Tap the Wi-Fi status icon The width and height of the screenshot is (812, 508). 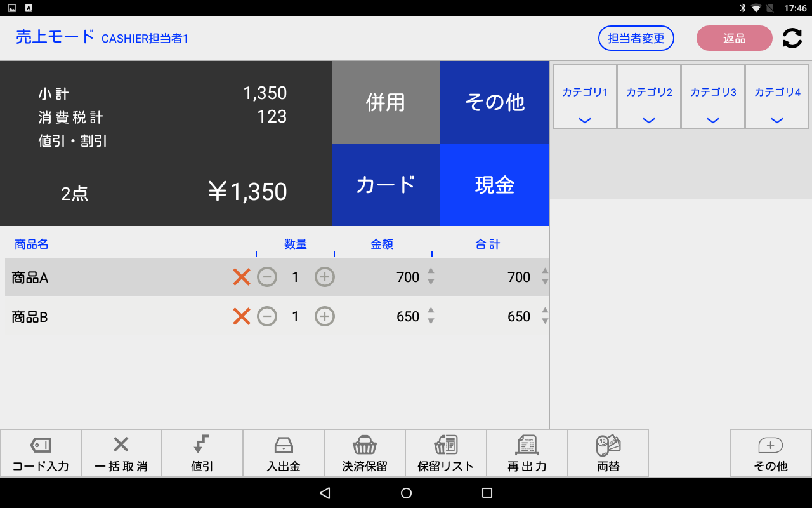pos(756,8)
